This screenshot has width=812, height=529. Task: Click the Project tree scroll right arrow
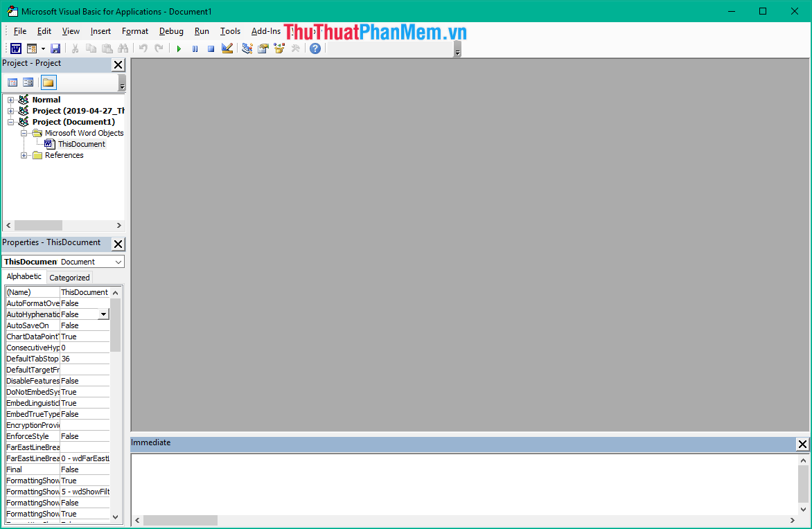[x=118, y=226]
